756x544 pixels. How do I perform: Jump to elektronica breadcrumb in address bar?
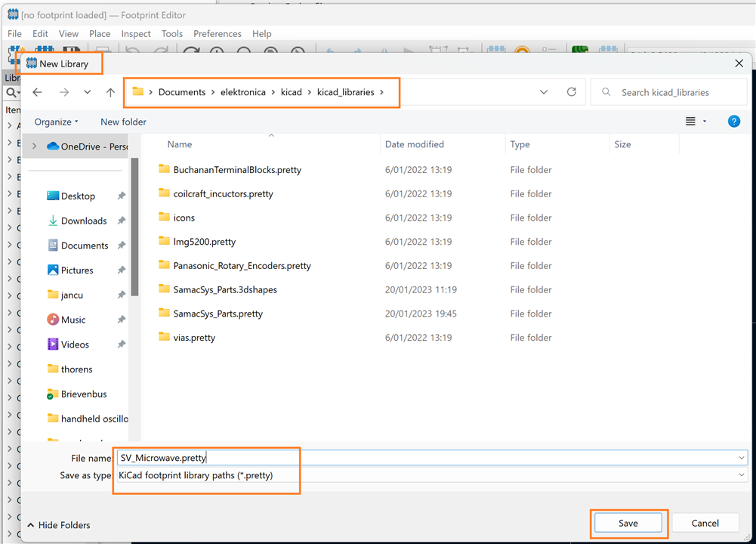pos(243,92)
